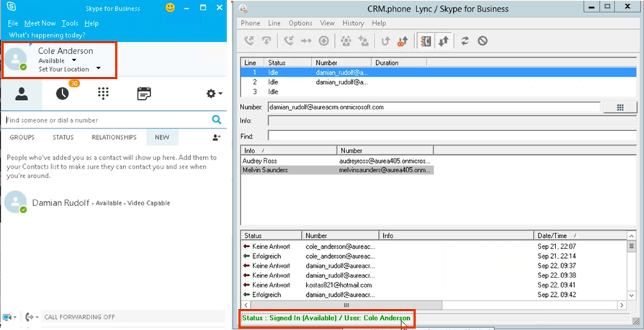The image size is (644, 330).
Task: Click the search magnifier icon in Skype
Action: pos(216,120)
